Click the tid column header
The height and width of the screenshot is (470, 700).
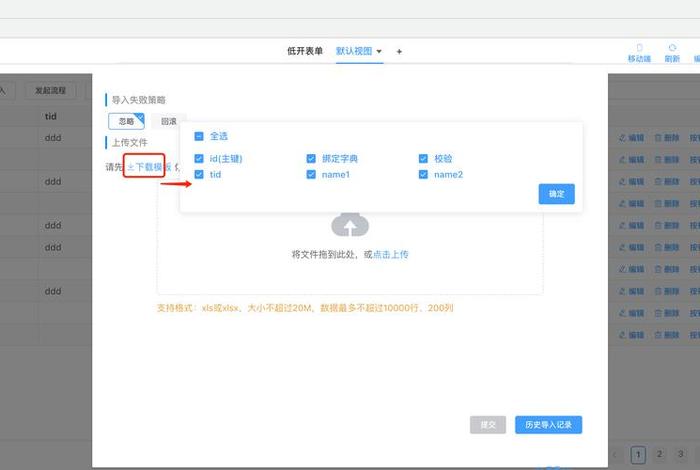click(x=50, y=116)
